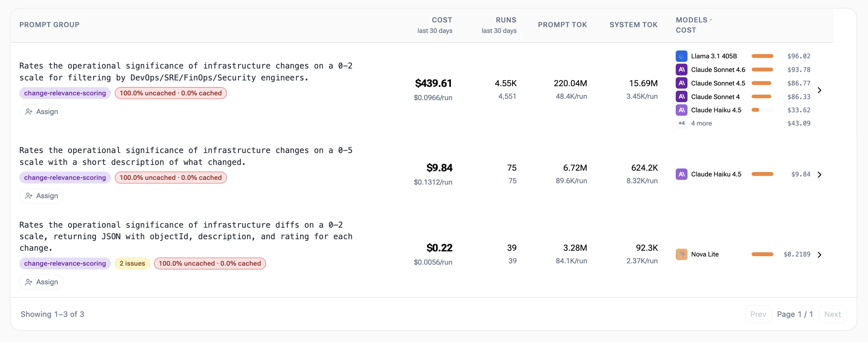Sort by the SYSTEM TOK column header
Image resolution: width=868 pixels, height=342 pixels.
point(634,25)
